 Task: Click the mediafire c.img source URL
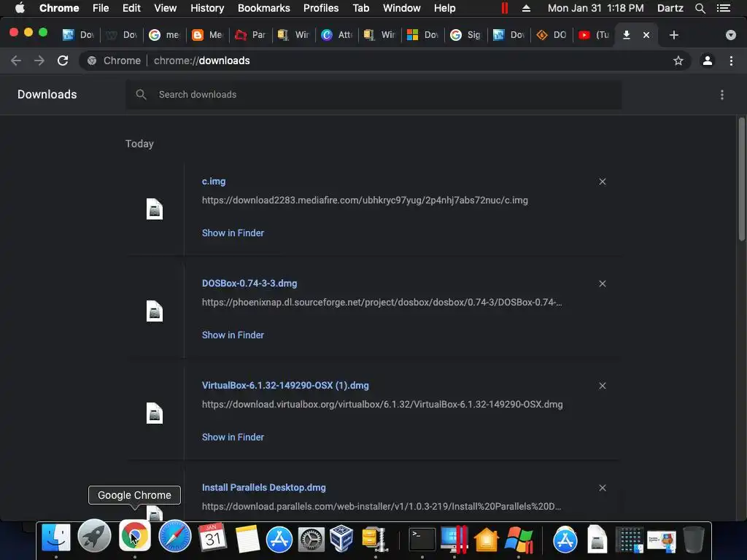365,201
